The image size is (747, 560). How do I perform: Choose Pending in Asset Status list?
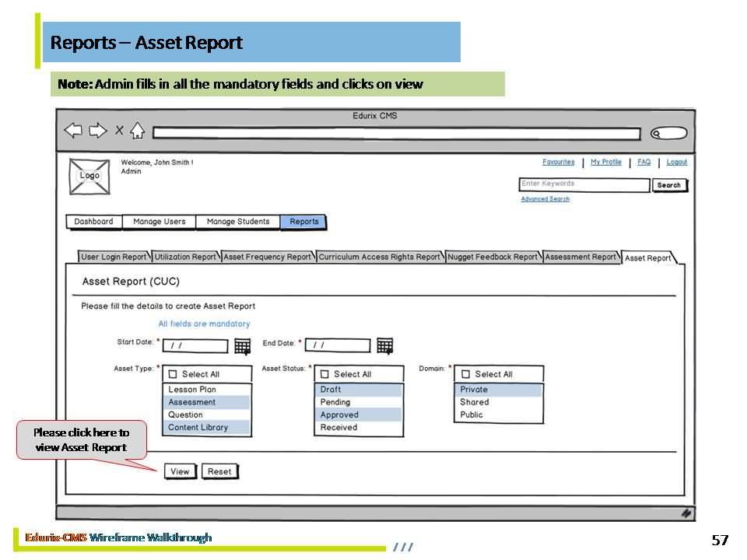coord(335,402)
